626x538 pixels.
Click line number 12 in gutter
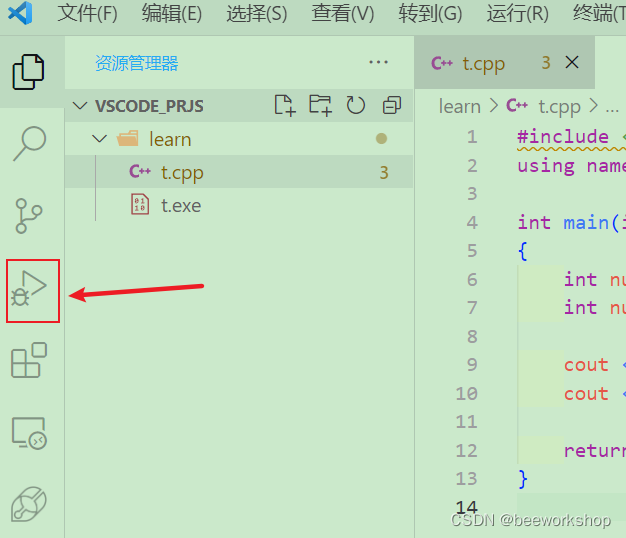[x=466, y=451]
